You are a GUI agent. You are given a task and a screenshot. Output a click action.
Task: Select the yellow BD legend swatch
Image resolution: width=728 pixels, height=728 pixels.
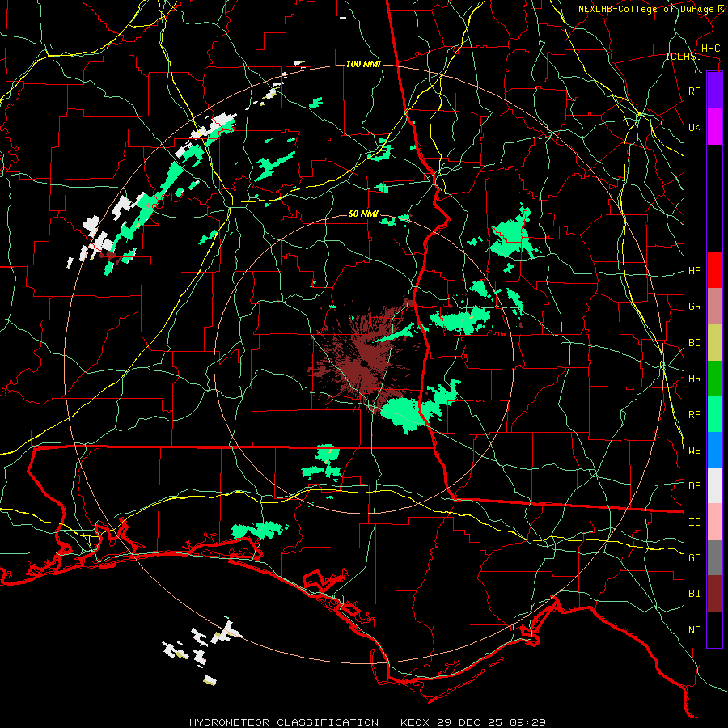[x=714, y=343]
